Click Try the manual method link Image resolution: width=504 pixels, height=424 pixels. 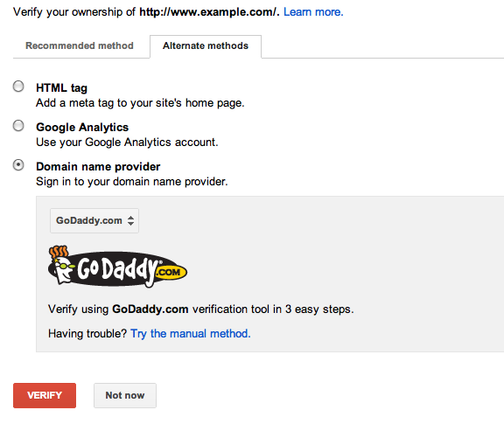[x=190, y=333]
